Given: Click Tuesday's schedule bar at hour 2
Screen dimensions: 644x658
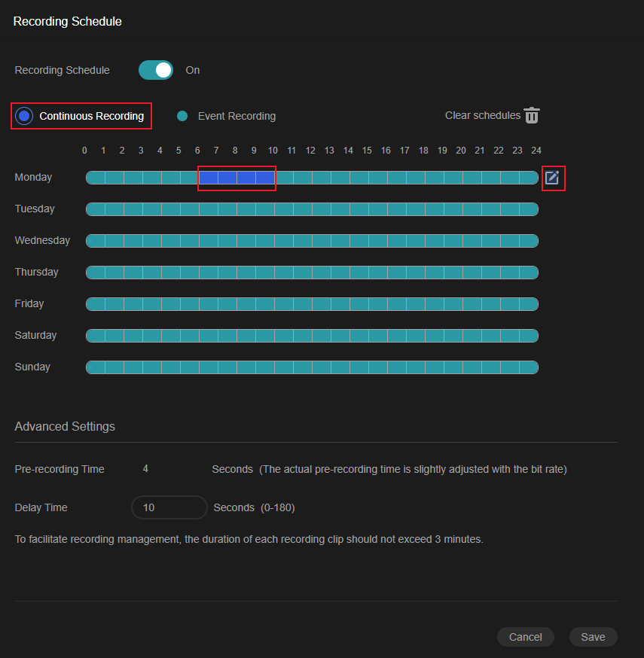Looking at the screenshot, I should [x=133, y=209].
